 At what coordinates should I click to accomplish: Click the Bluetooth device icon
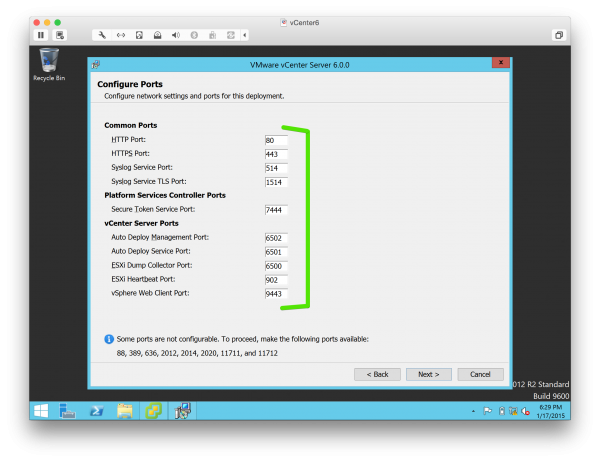pyautogui.click(x=194, y=35)
